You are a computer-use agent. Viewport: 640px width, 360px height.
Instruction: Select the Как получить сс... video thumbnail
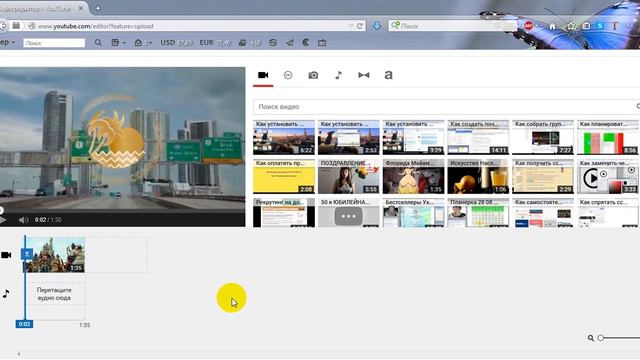[543, 176]
